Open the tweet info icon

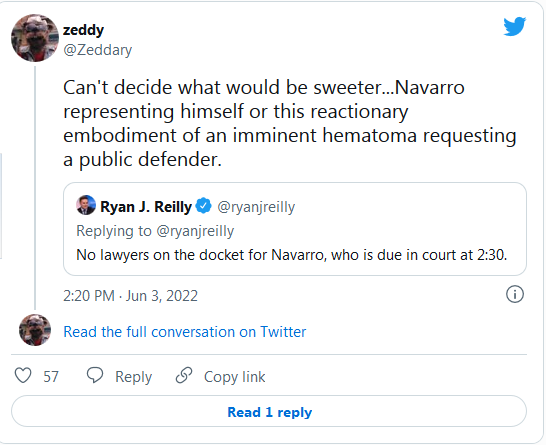(514, 294)
